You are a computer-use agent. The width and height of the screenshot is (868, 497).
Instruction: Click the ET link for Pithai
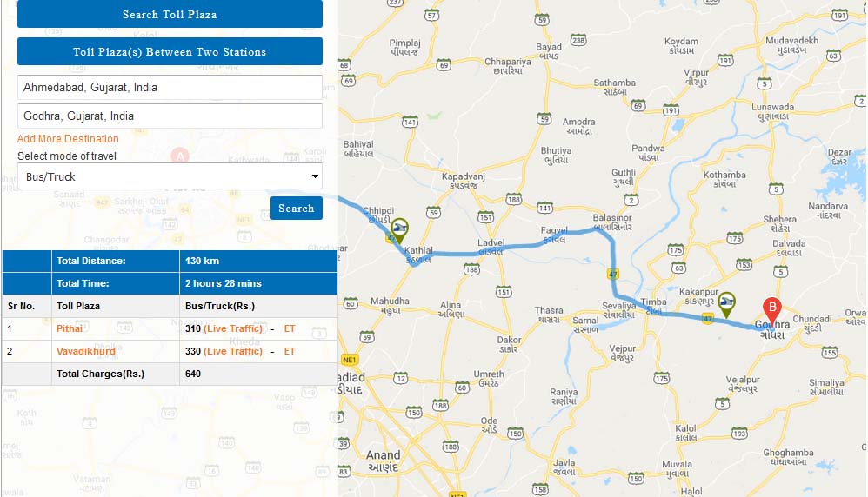[290, 329]
